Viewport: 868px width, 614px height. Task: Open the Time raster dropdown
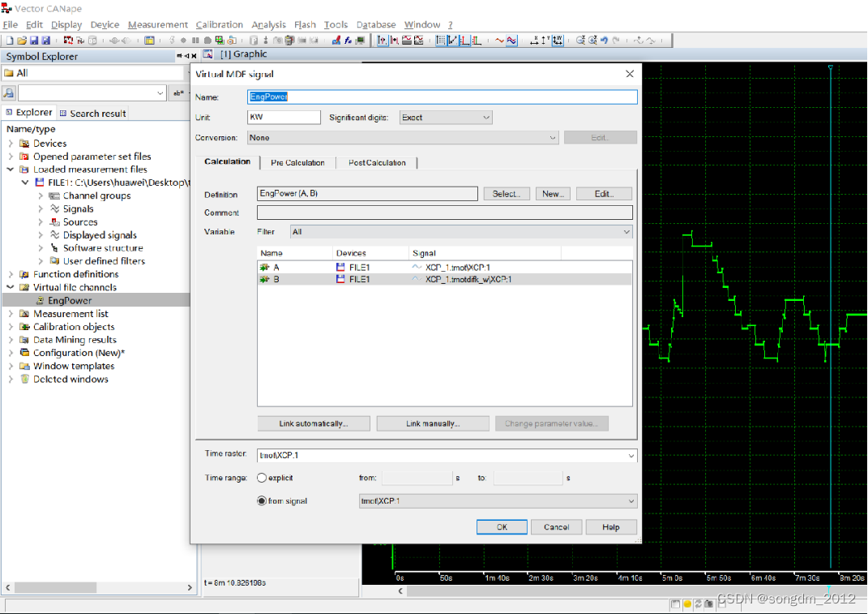(x=631, y=456)
